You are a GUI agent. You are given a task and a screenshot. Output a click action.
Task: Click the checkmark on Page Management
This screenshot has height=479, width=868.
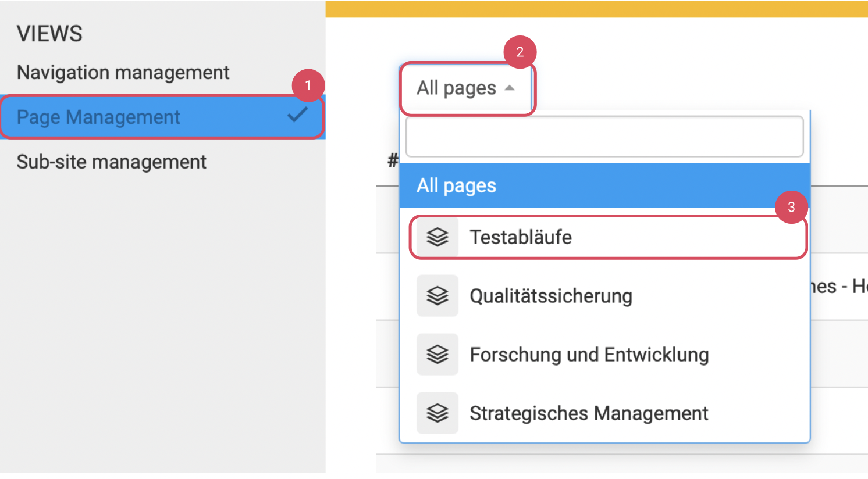pyautogui.click(x=297, y=115)
